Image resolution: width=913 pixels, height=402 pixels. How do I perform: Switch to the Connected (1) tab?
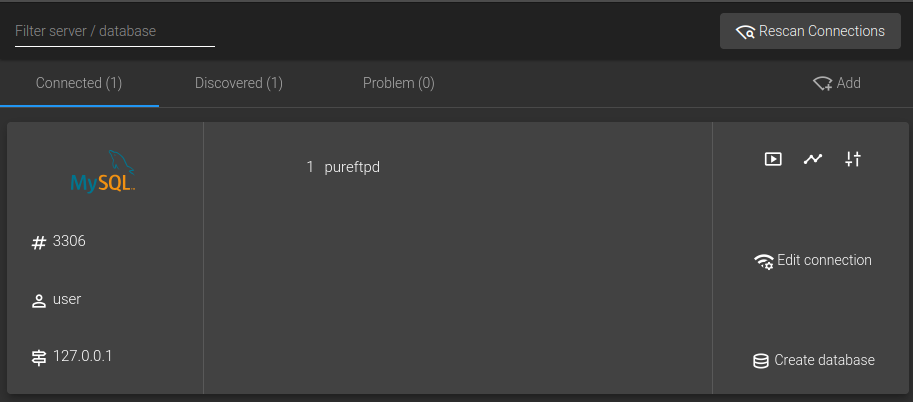pos(79,83)
